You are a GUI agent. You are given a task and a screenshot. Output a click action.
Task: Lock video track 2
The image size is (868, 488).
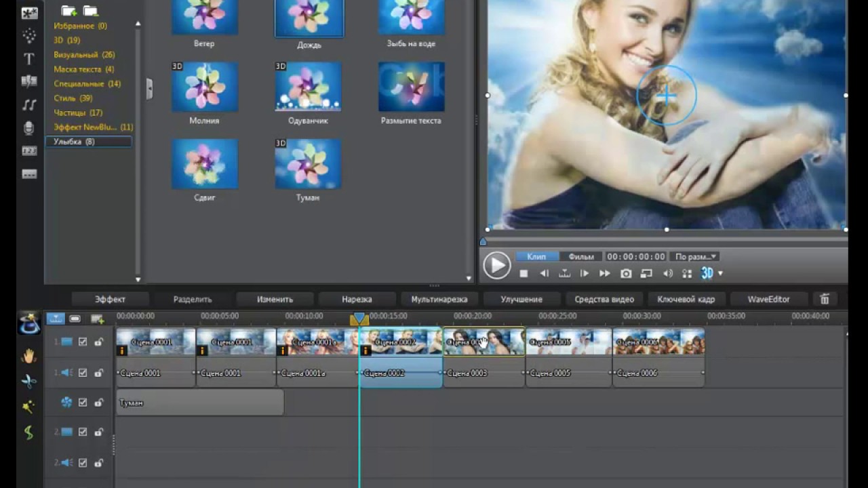99,432
